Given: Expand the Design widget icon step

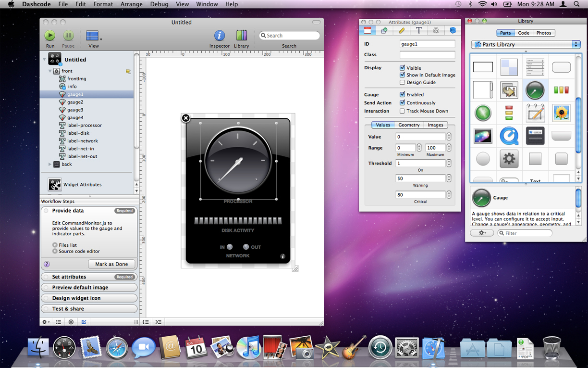Looking at the screenshot, I should pyautogui.click(x=89, y=298).
